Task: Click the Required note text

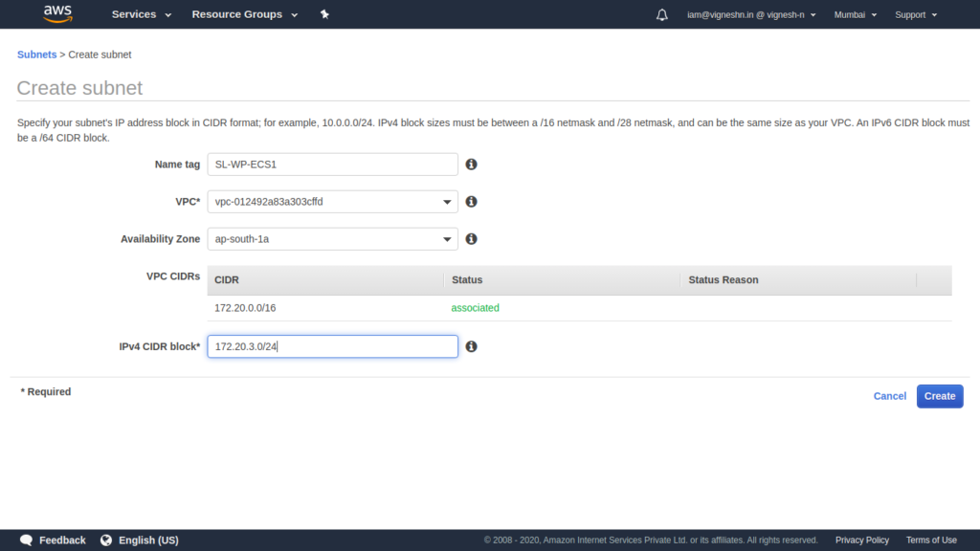Action: click(46, 391)
